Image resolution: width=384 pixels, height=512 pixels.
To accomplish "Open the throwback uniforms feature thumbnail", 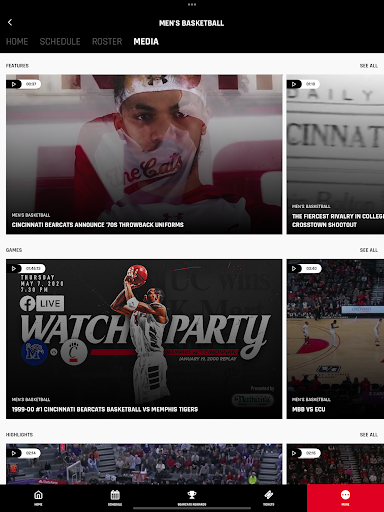I will point(144,154).
